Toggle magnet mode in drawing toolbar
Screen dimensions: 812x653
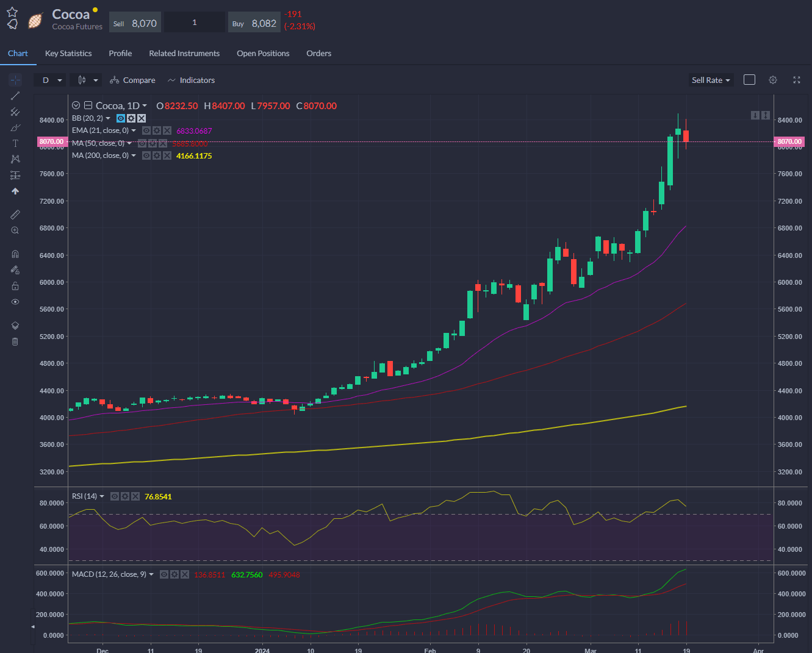pos(15,254)
